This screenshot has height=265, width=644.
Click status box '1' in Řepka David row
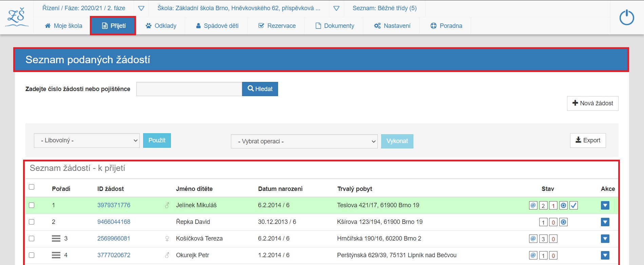coord(543,222)
